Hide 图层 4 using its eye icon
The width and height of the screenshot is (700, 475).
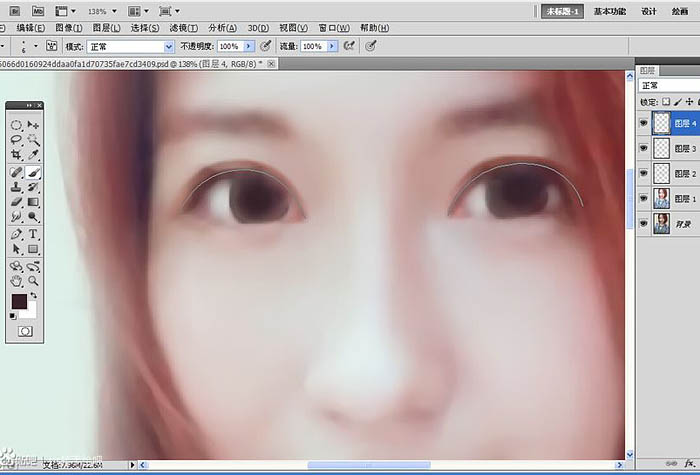pos(643,122)
